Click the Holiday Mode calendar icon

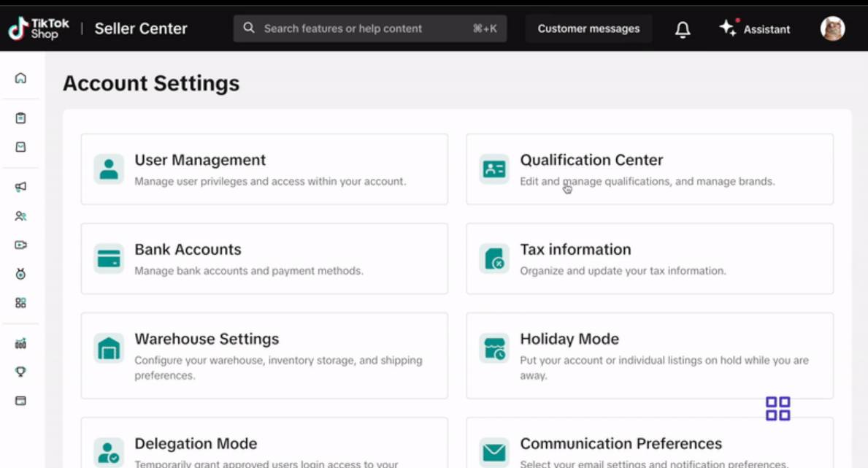pos(493,348)
